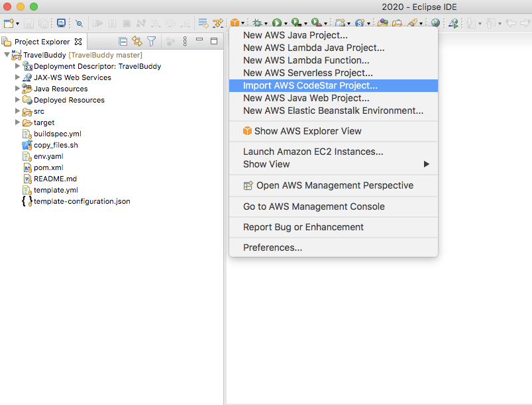Open the Project Explorer View Menu dots

point(185,41)
